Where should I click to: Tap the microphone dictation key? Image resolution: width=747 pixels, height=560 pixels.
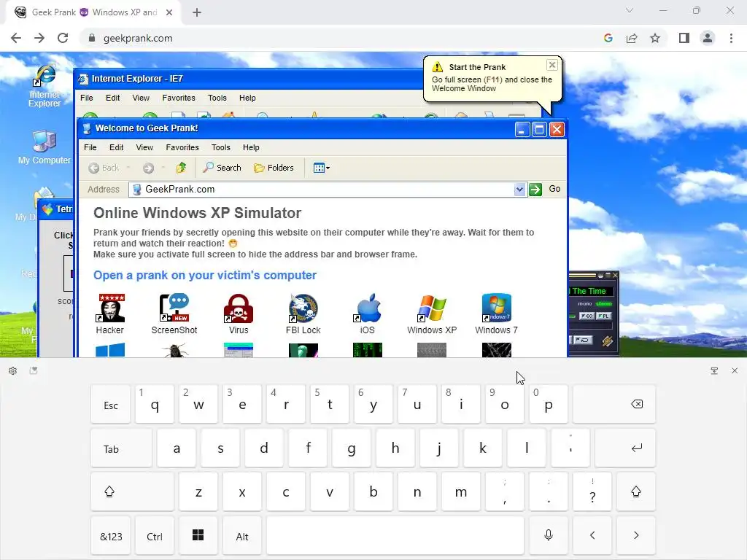(549, 536)
